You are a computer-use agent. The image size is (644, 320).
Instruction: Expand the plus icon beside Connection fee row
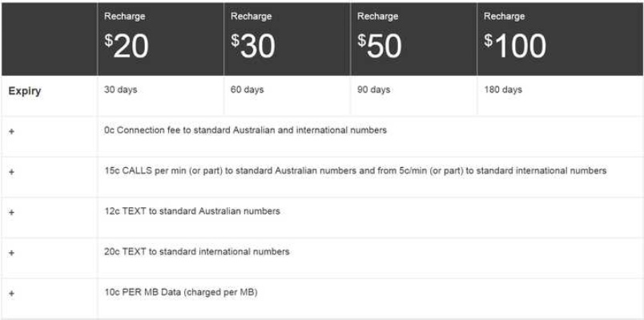[11, 131]
